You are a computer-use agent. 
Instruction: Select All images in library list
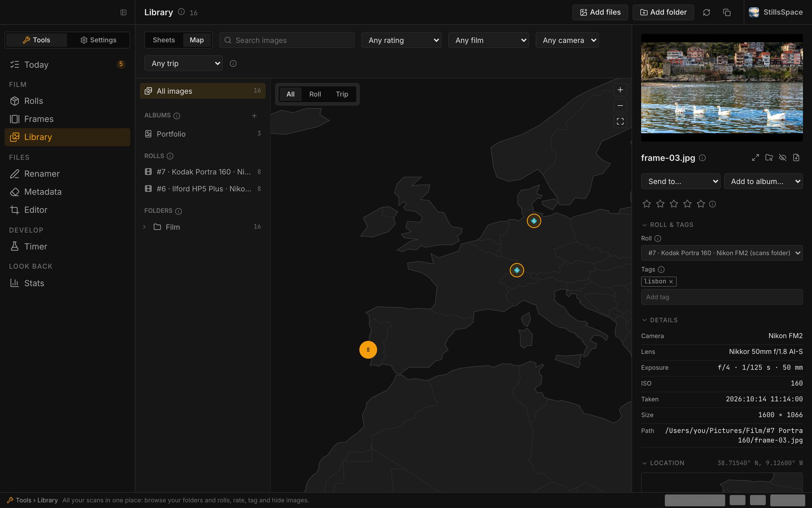click(203, 91)
